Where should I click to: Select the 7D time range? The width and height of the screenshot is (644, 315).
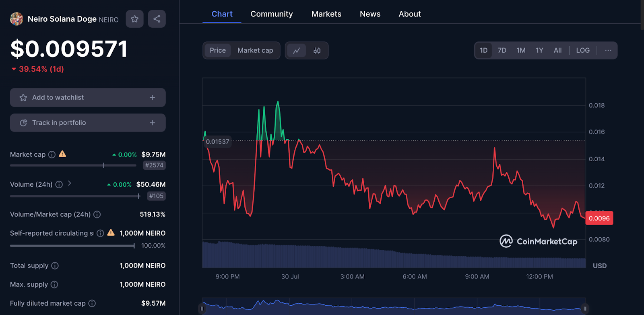pos(502,50)
